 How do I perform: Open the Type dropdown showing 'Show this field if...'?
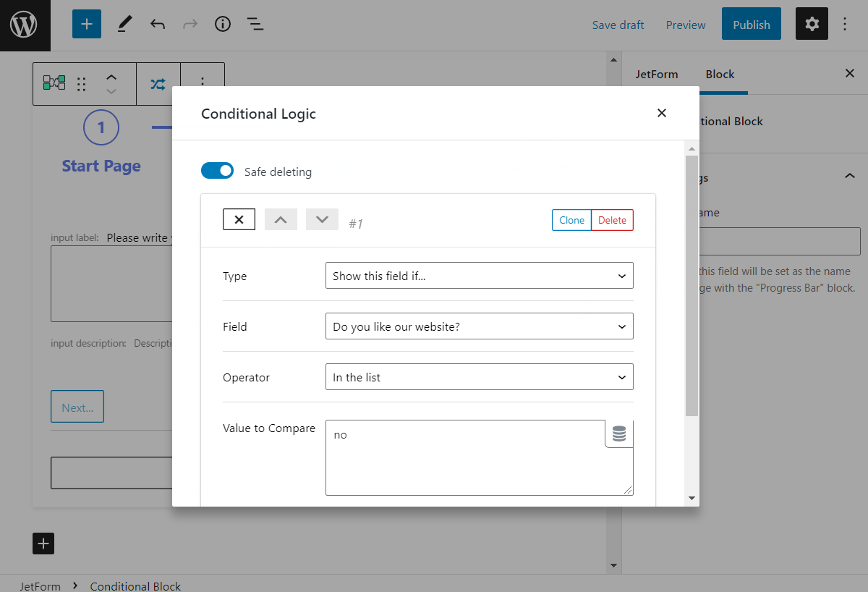click(x=479, y=275)
